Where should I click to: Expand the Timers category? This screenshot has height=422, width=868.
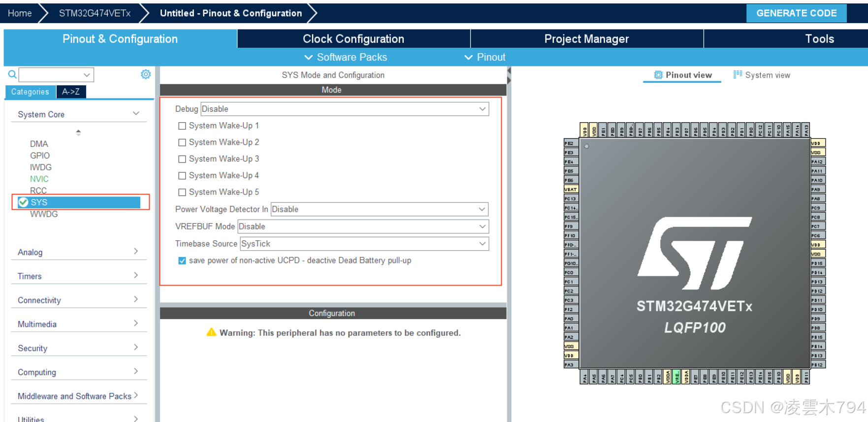click(x=79, y=276)
